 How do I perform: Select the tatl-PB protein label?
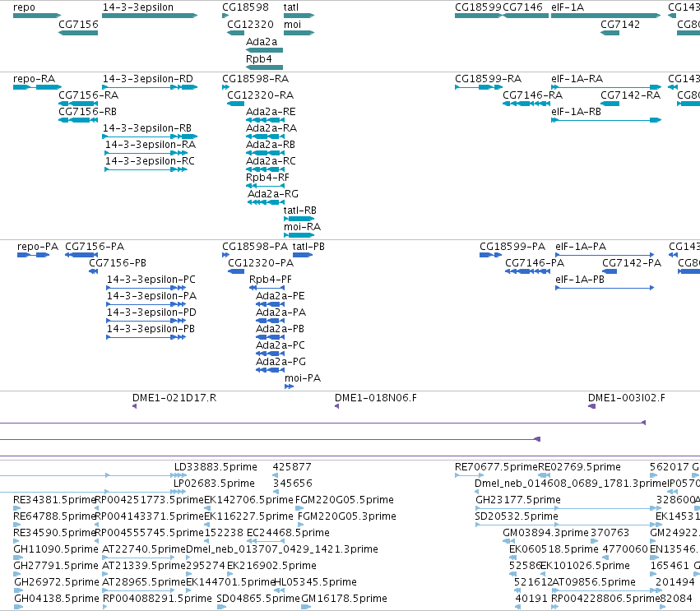coord(308,247)
